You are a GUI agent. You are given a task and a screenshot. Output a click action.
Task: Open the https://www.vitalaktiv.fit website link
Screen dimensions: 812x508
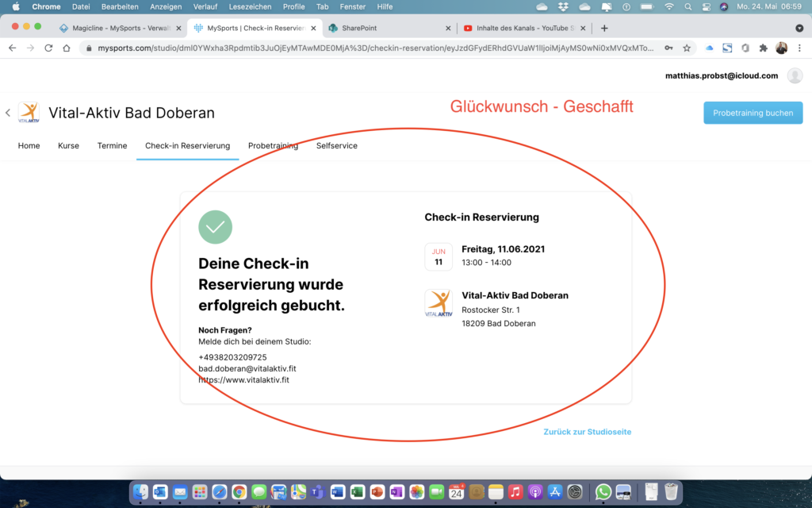point(243,380)
